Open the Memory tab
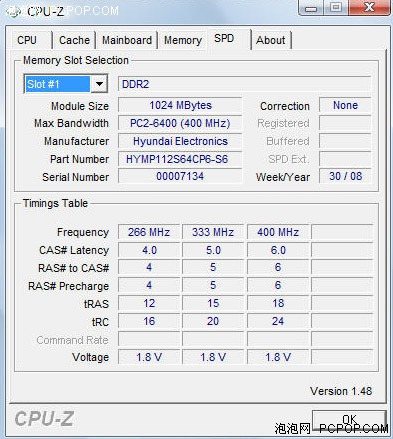The width and height of the screenshot is (393, 439). coord(183,40)
